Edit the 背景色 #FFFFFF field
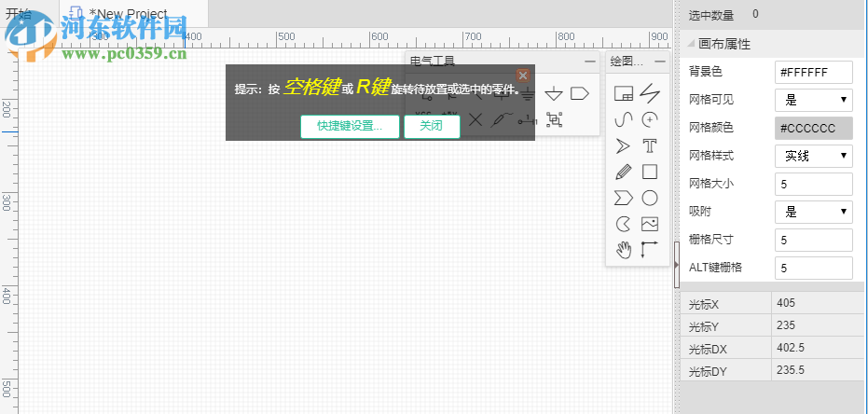The width and height of the screenshot is (868, 414). 814,72
